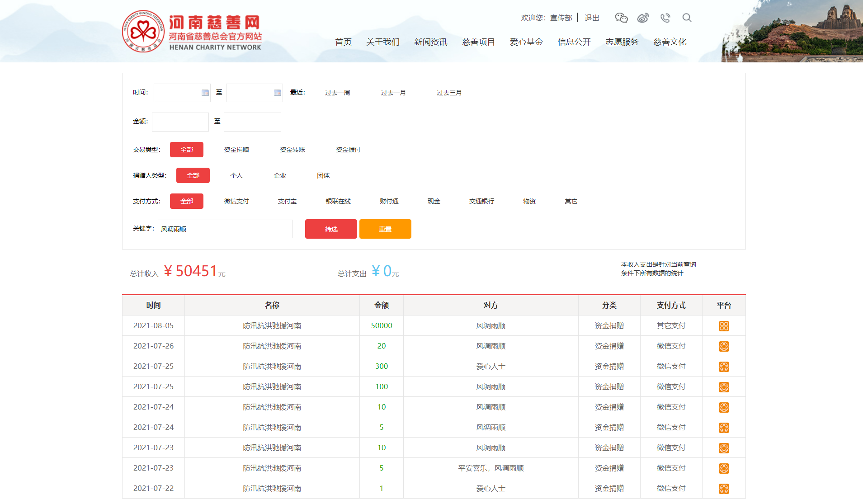863x504 pixels.
Task: Click the phone contact icon
Action: click(665, 18)
